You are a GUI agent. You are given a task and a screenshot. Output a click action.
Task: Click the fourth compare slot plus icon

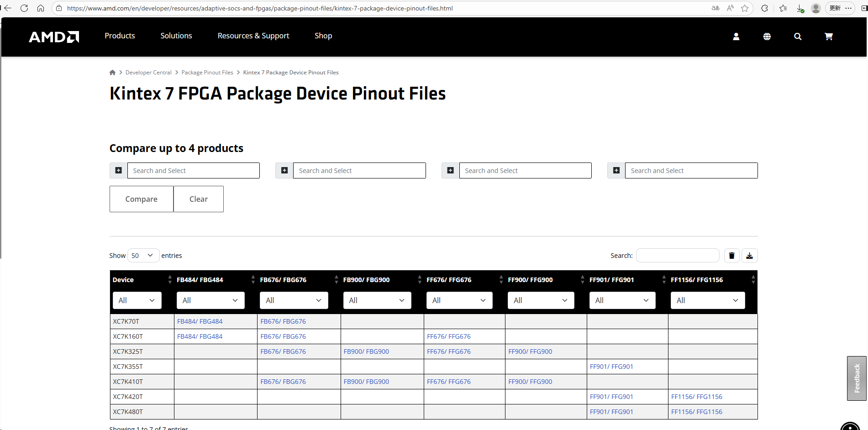(x=616, y=170)
